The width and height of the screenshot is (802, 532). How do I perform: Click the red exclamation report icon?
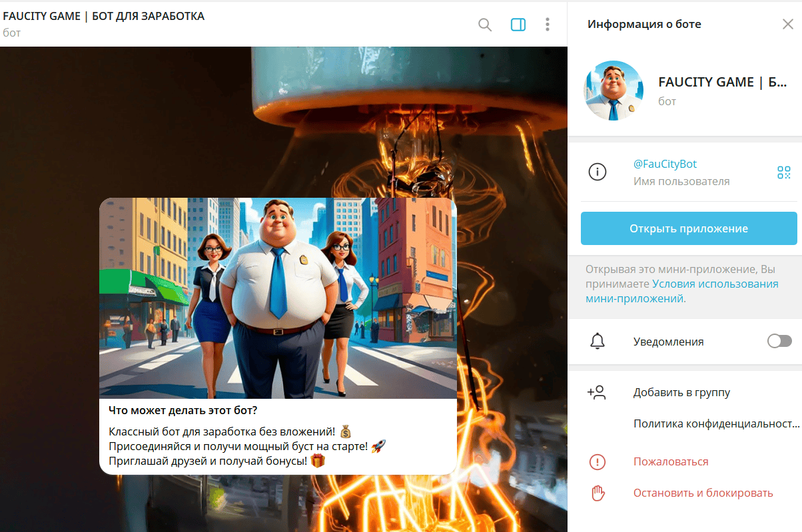pyautogui.click(x=598, y=461)
